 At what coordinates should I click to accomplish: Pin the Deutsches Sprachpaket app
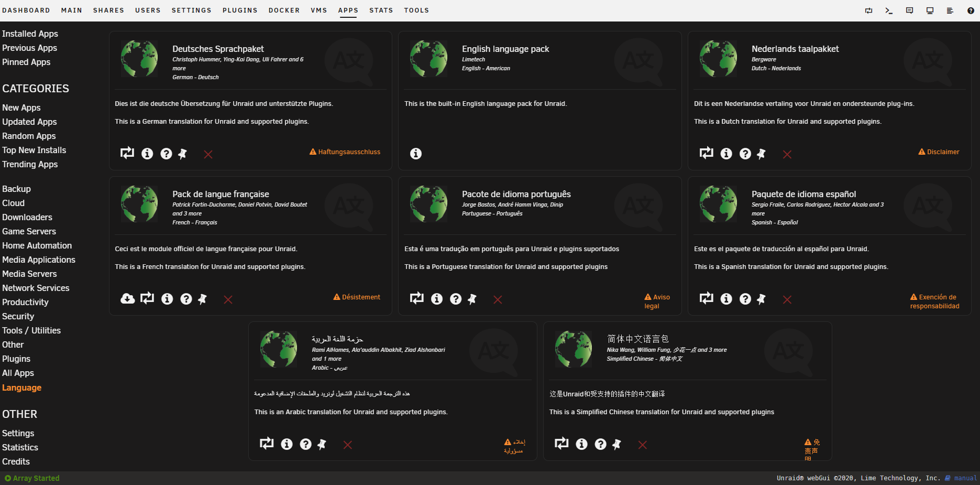click(182, 154)
